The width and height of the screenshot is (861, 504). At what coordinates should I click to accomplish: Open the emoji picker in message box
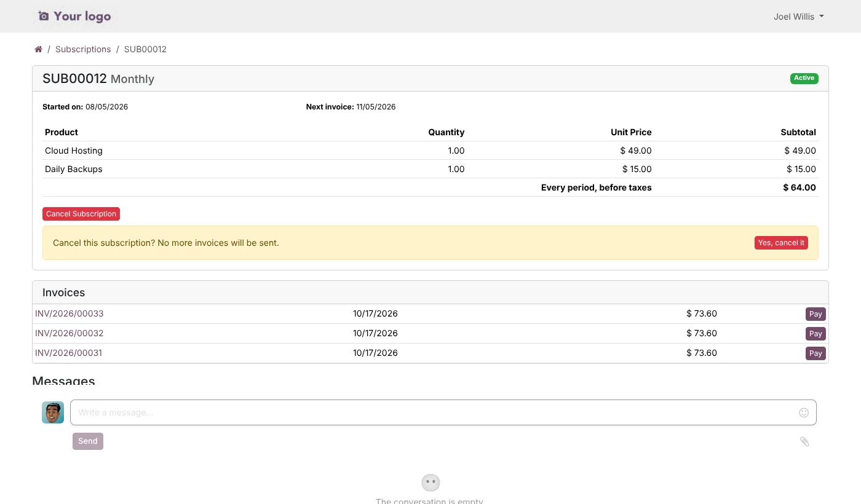tap(804, 412)
